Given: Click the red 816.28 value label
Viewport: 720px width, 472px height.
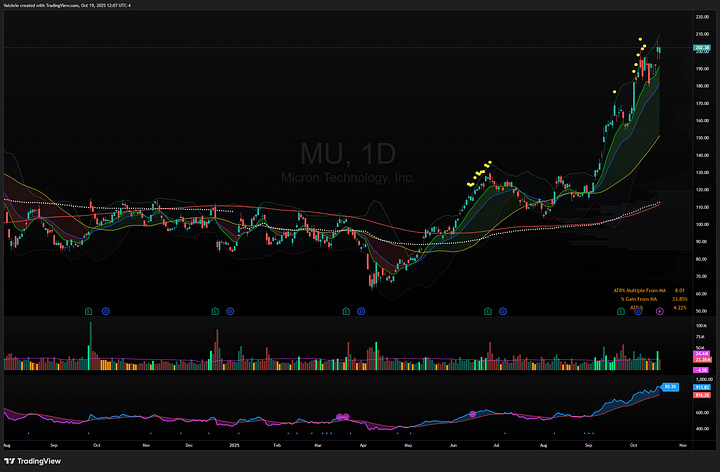Looking at the screenshot, I should coord(702,395).
